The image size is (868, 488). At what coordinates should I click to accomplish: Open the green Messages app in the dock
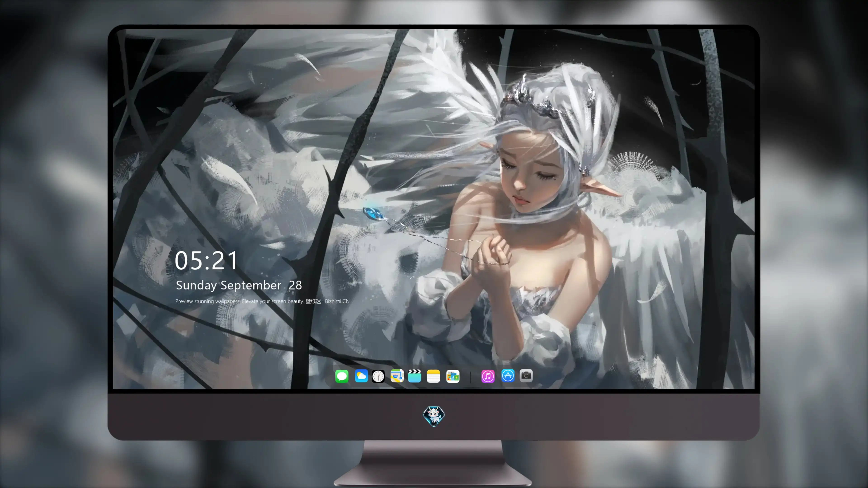tap(342, 376)
